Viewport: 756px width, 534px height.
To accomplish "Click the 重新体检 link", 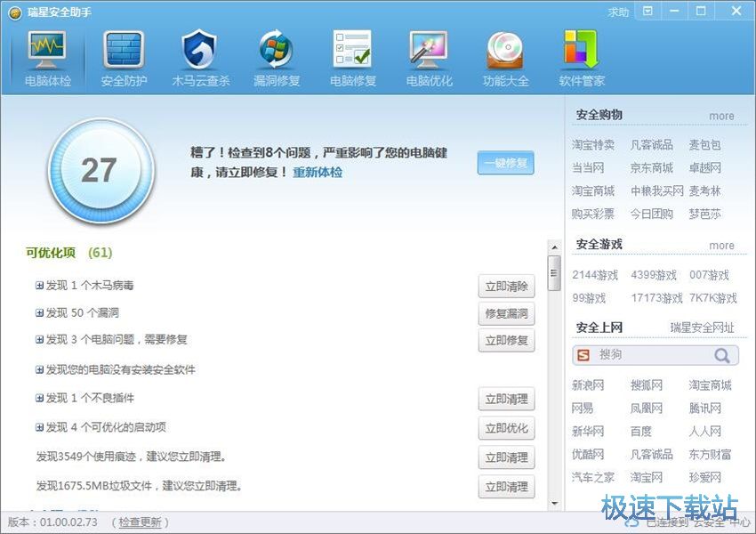I will pyautogui.click(x=318, y=172).
